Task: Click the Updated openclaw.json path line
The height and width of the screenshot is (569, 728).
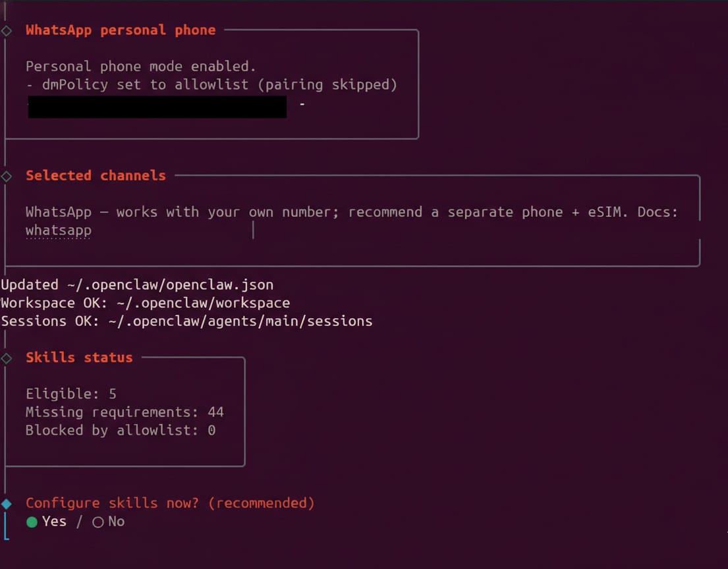Action: [137, 284]
